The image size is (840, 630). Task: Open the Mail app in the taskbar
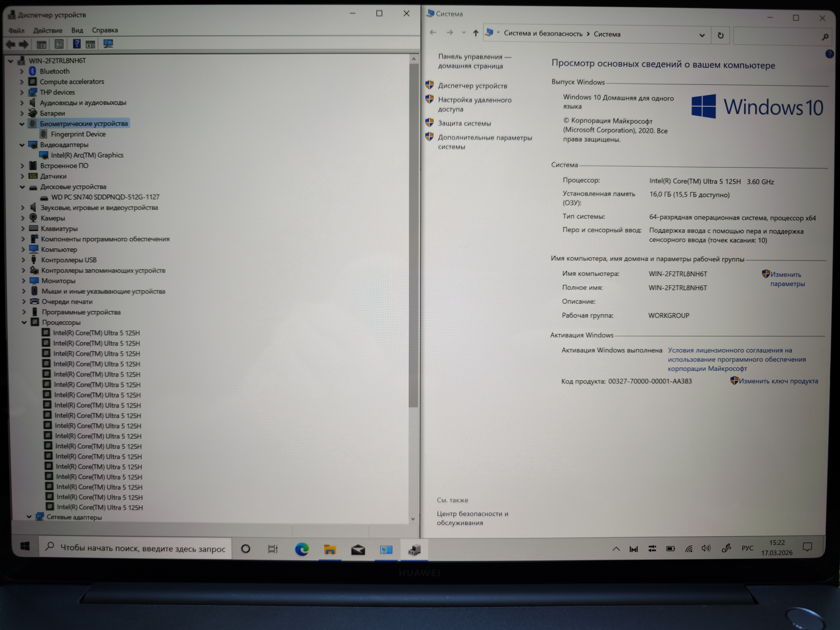pyautogui.click(x=358, y=549)
